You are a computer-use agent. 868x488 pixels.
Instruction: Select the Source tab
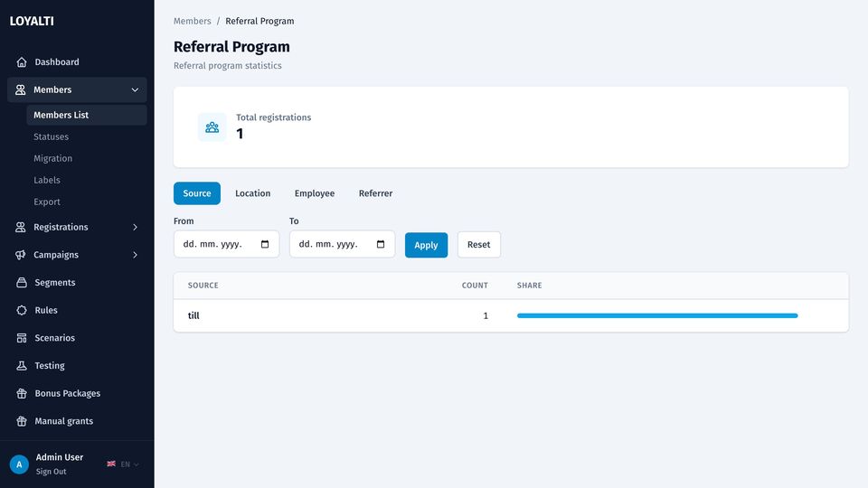coord(197,193)
